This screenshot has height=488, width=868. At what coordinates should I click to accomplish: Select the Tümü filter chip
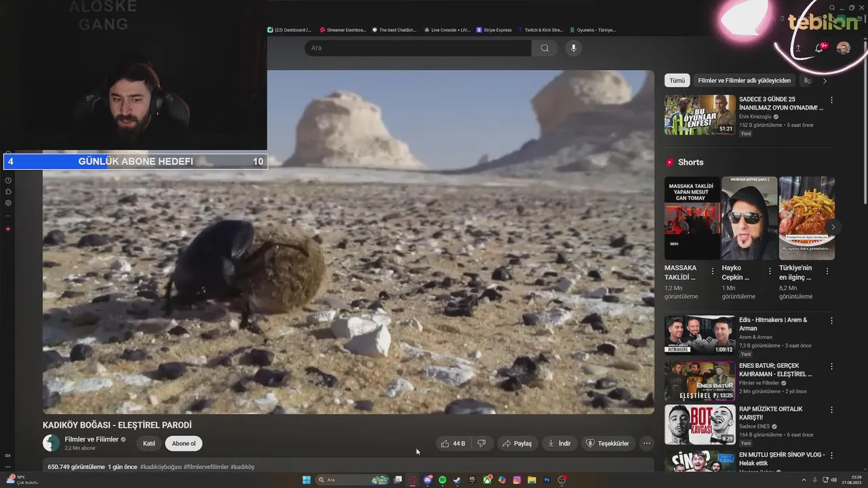(x=677, y=81)
